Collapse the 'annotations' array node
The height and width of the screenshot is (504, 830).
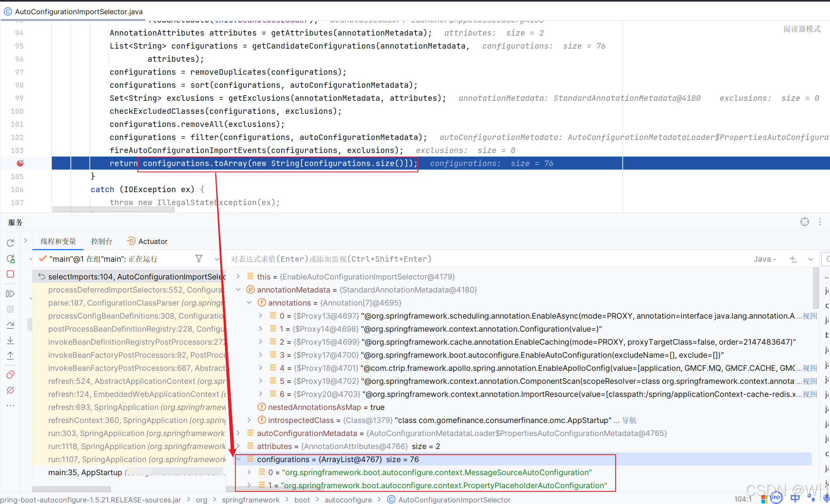[249, 302]
